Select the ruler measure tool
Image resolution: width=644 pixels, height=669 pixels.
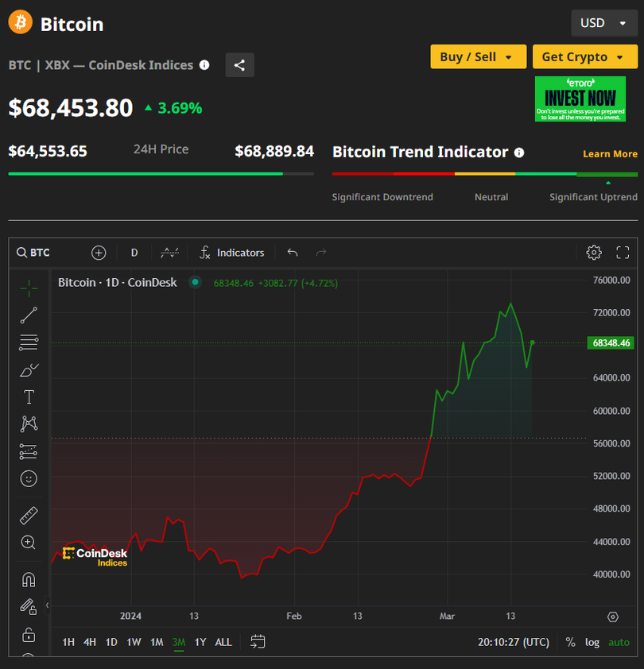pyautogui.click(x=29, y=516)
